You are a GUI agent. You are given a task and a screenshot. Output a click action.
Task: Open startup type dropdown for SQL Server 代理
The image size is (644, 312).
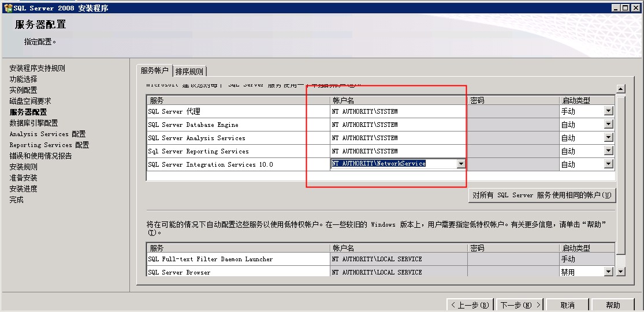point(609,111)
